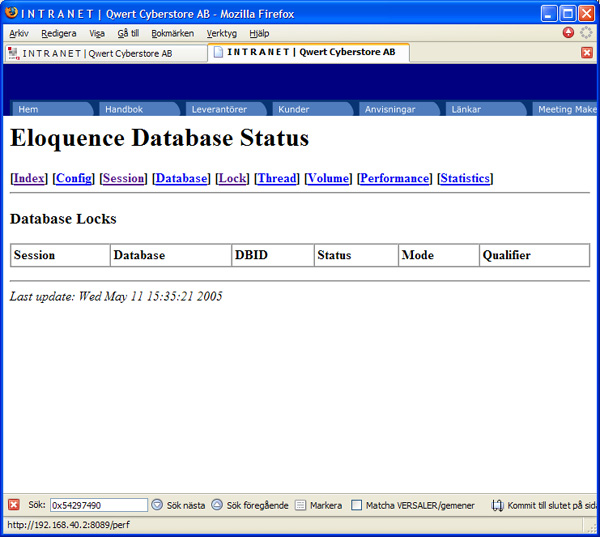Click the throbber activity icon
The height and width of the screenshot is (537, 600).
586,33
